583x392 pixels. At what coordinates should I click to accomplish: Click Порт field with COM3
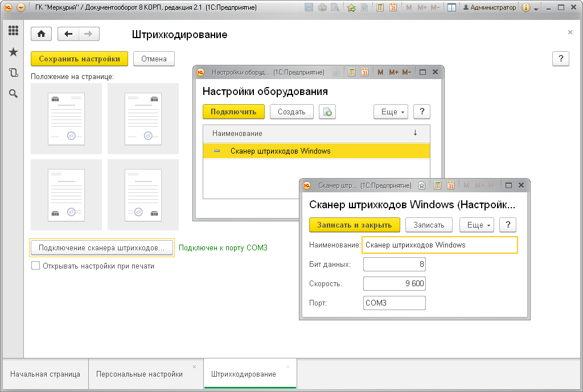[x=395, y=303]
